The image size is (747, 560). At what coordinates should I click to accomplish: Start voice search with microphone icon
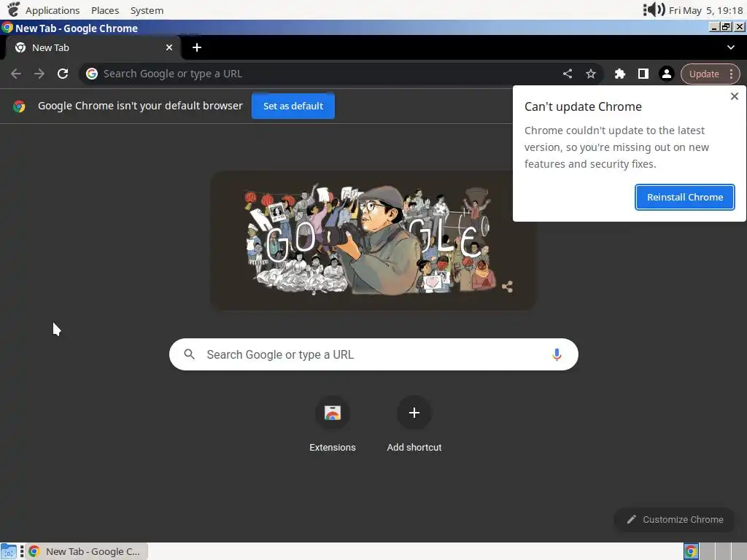coord(557,354)
